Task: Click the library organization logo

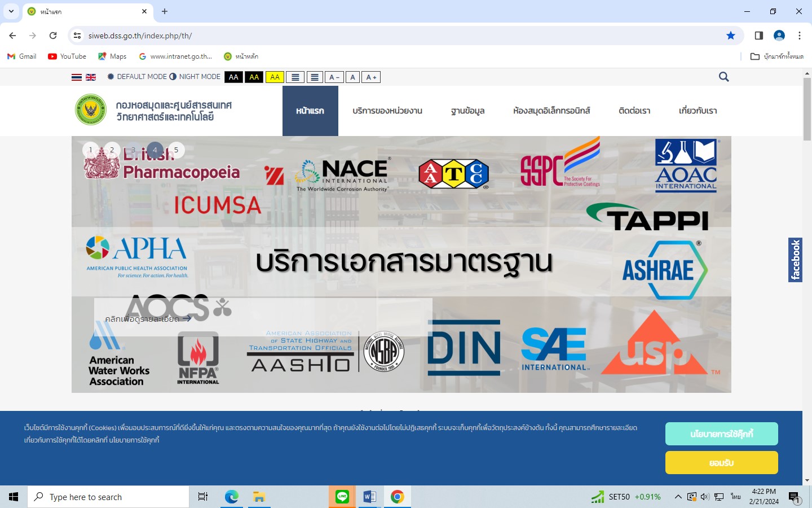Action: 91,110
